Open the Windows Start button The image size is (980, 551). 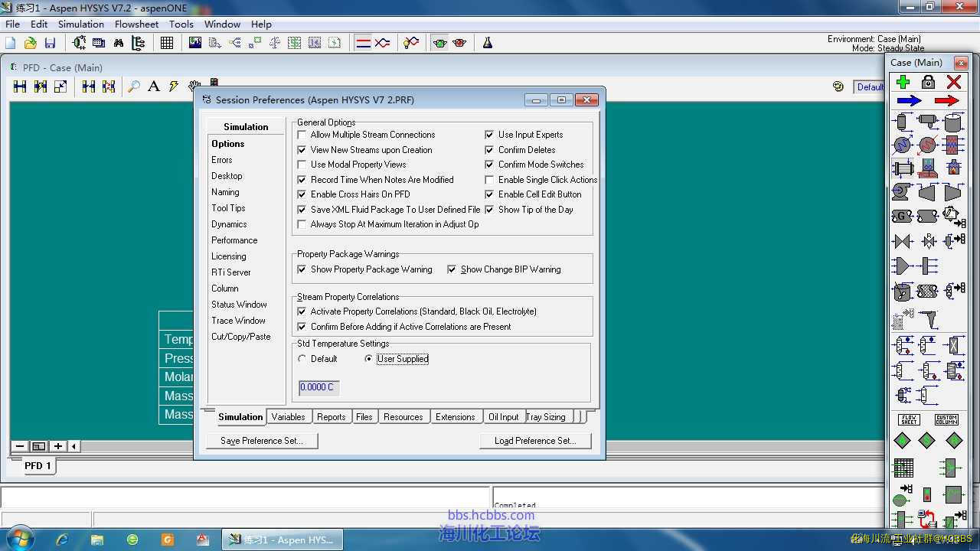click(x=19, y=537)
